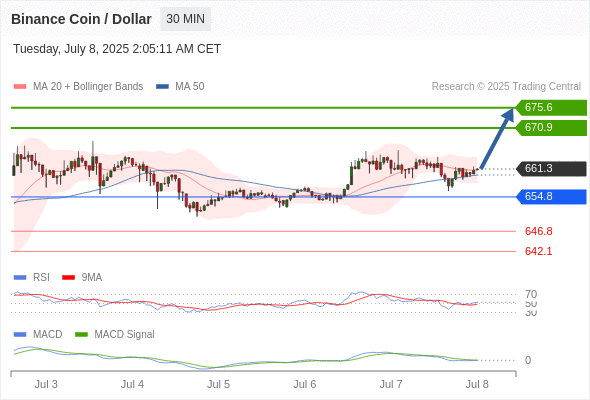This screenshot has height=400, width=590.
Task: Click the 9MA red legend swatch
Action: point(68,278)
